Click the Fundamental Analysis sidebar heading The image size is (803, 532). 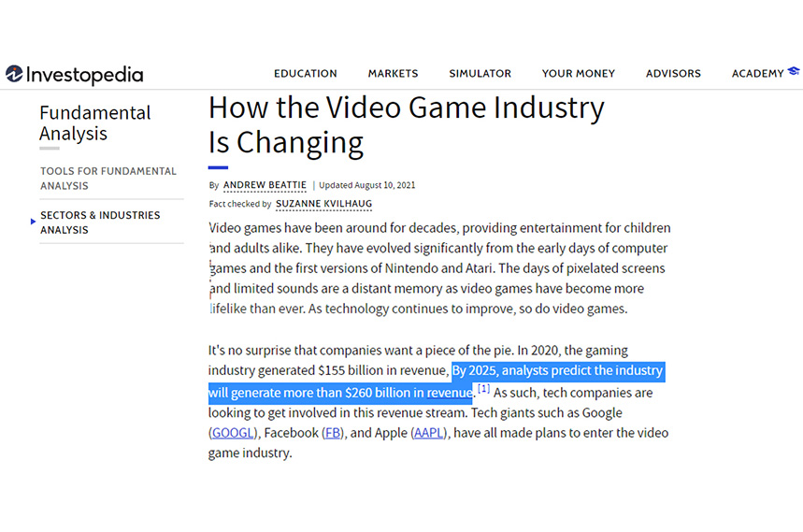pyautogui.click(x=94, y=123)
